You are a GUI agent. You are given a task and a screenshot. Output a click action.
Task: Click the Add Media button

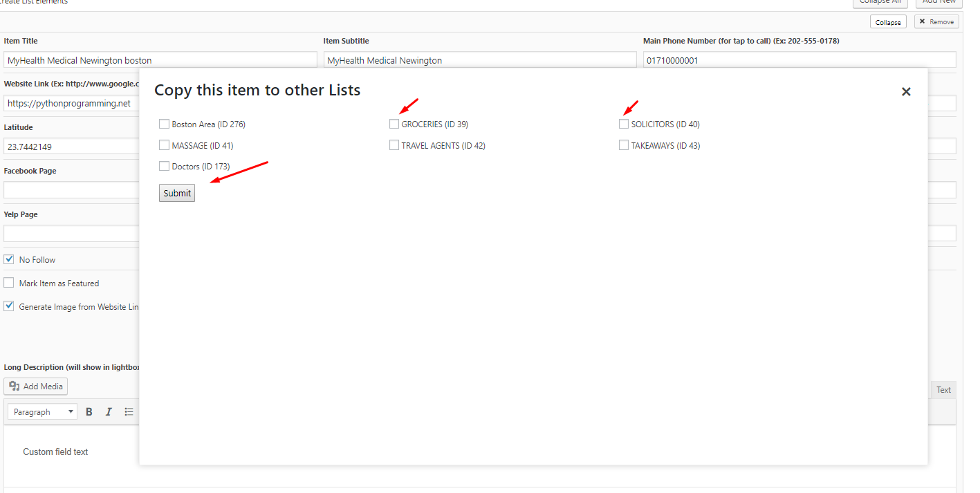tap(36, 387)
